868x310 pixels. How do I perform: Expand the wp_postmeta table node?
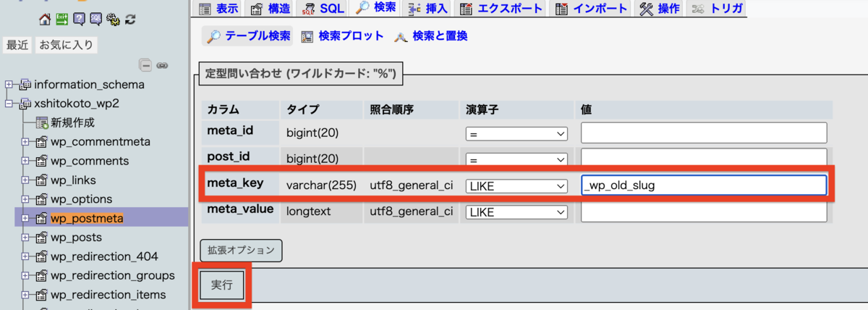click(25, 218)
